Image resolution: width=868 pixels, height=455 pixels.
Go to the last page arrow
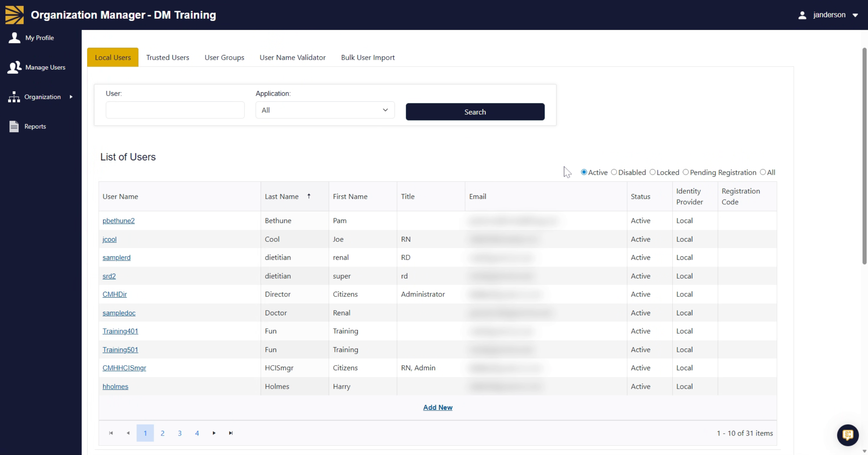[231, 433]
